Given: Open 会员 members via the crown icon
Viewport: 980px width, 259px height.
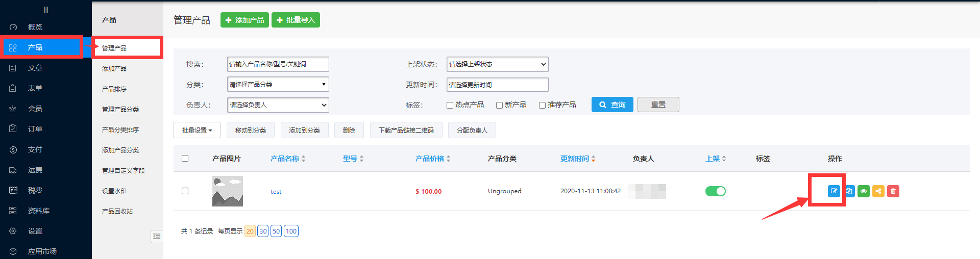Looking at the screenshot, I should [x=13, y=109].
